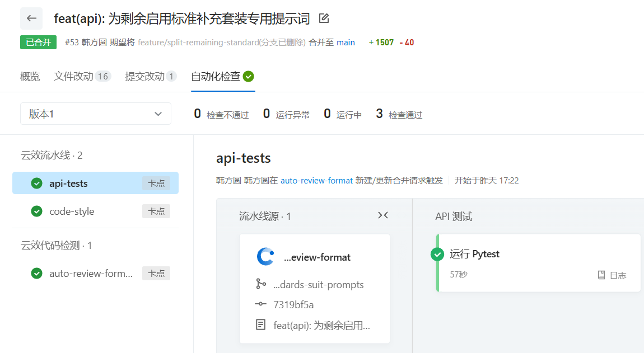The height and width of the screenshot is (353, 644).
Task: Open the 版本1 version dropdown
Action: pyautogui.click(x=96, y=114)
